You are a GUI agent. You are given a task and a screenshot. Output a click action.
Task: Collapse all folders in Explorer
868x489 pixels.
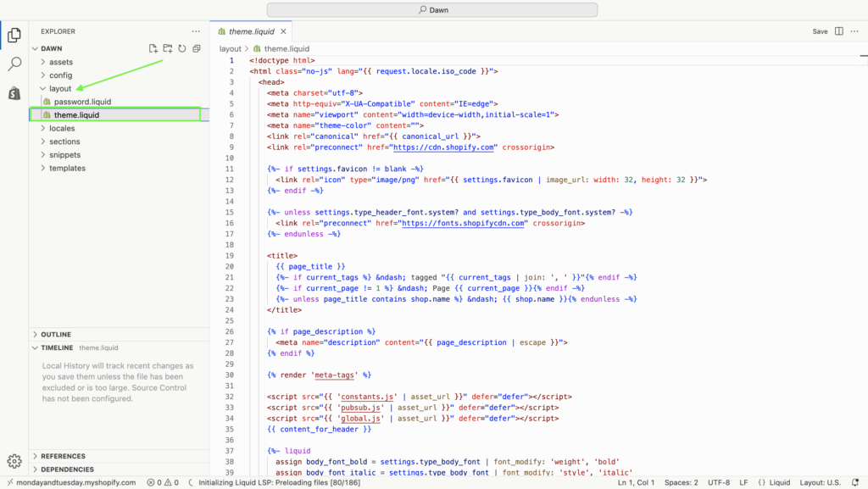click(x=196, y=48)
